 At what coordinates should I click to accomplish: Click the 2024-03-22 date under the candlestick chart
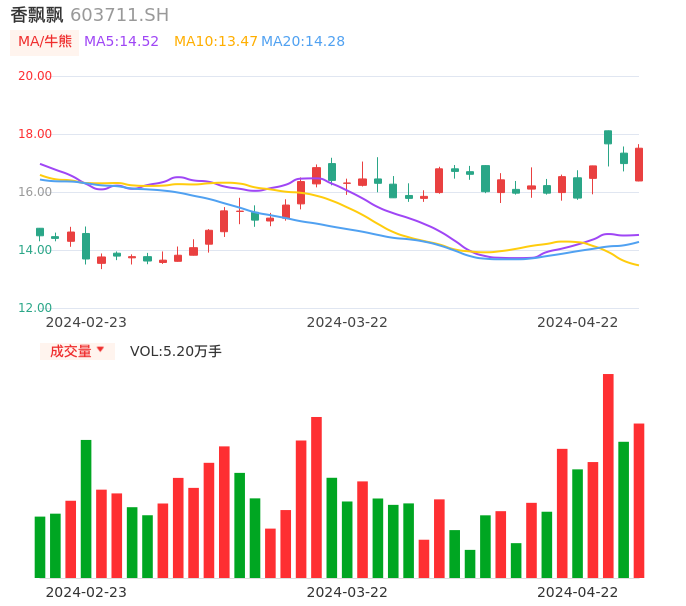click(x=346, y=322)
